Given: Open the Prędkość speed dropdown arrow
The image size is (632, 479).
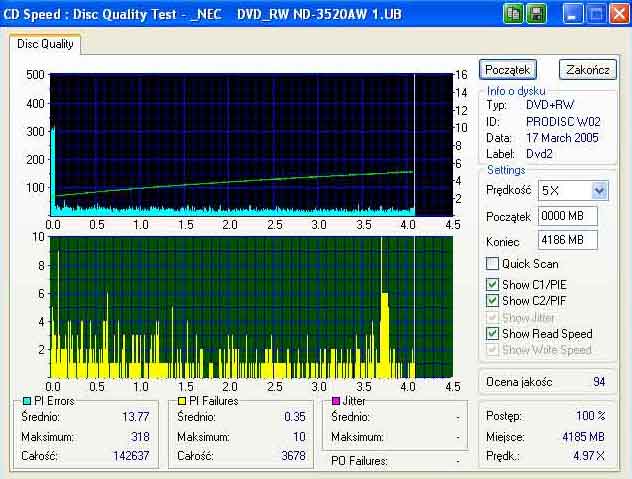Looking at the screenshot, I should [599, 190].
